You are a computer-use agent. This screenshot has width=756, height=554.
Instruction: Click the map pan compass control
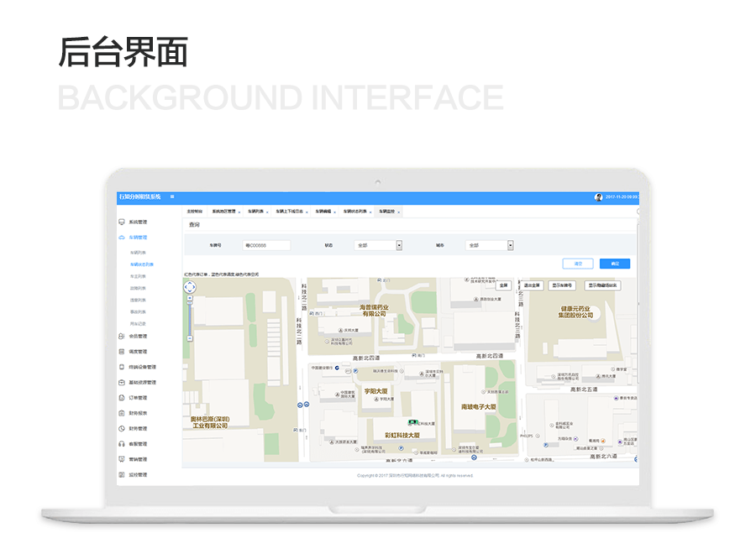pos(190,287)
